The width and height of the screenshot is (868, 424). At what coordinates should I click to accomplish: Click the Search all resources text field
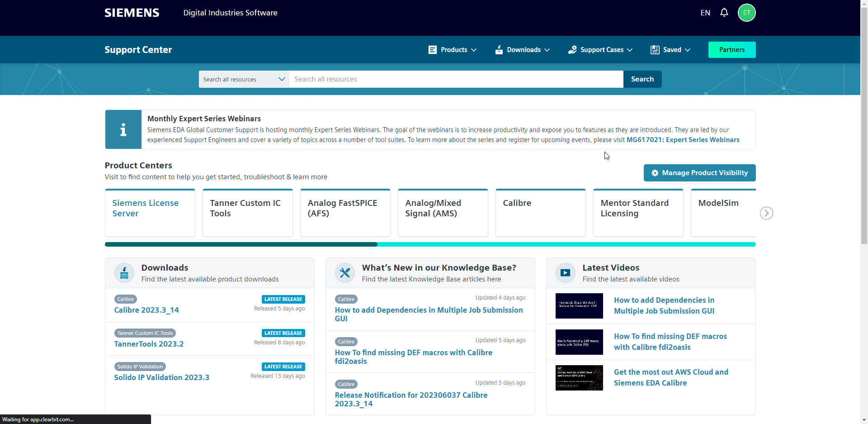point(456,79)
